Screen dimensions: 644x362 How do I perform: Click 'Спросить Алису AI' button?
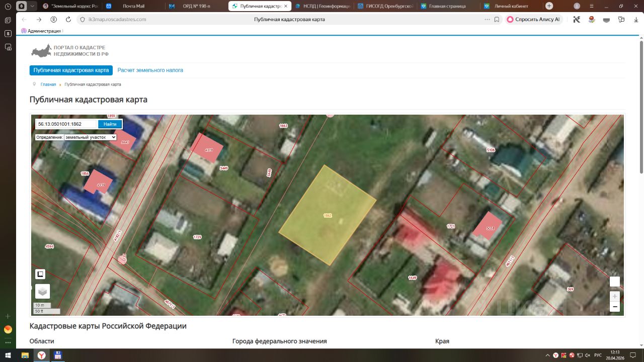click(533, 19)
